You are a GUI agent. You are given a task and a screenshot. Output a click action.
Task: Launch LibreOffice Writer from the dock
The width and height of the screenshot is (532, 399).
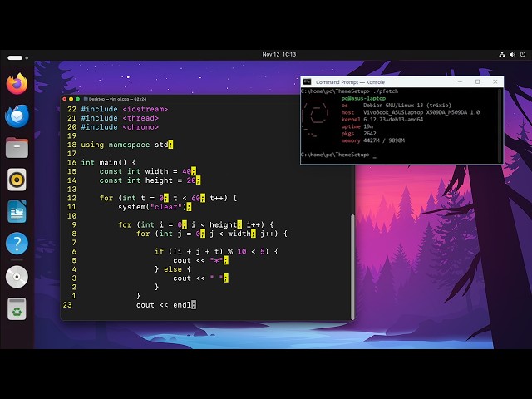click(x=17, y=211)
